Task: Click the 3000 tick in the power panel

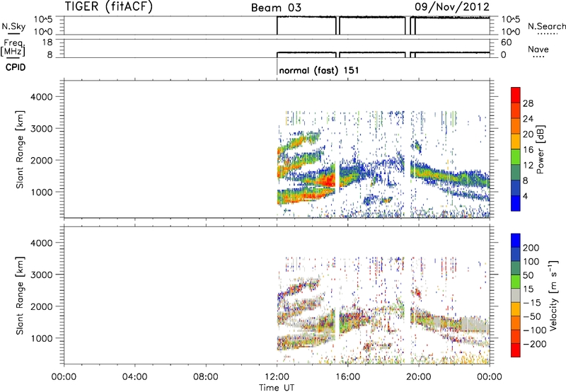Action: (42, 129)
